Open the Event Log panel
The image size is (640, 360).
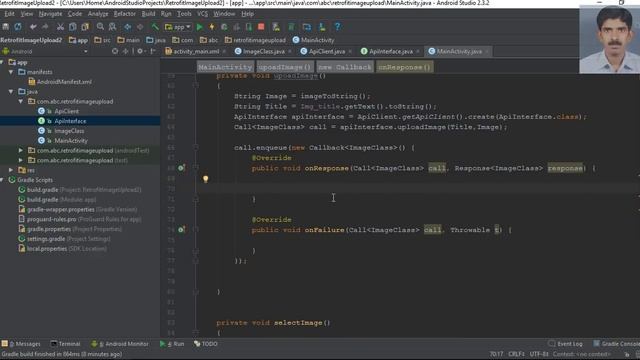[565, 344]
